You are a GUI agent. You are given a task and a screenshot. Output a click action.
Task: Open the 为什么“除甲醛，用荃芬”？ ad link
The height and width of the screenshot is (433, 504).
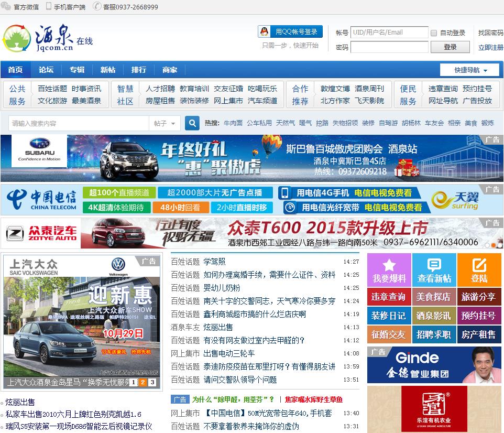pyautogui.click(x=233, y=399)
